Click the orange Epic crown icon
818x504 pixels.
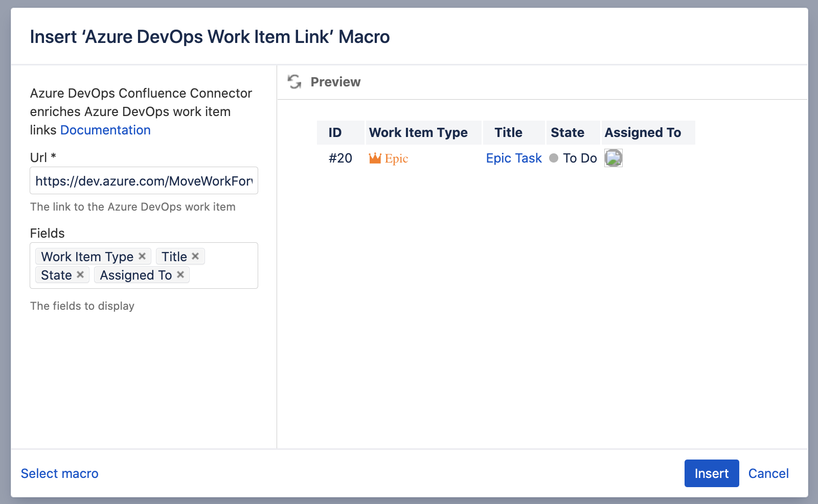(x=376, y=158)
